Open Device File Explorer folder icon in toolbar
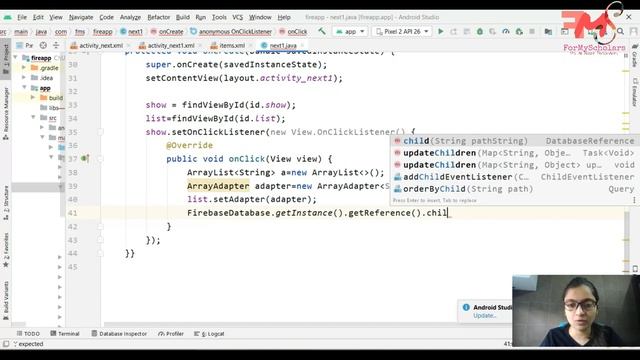This screenshot has width=640, height=360. 548,31
